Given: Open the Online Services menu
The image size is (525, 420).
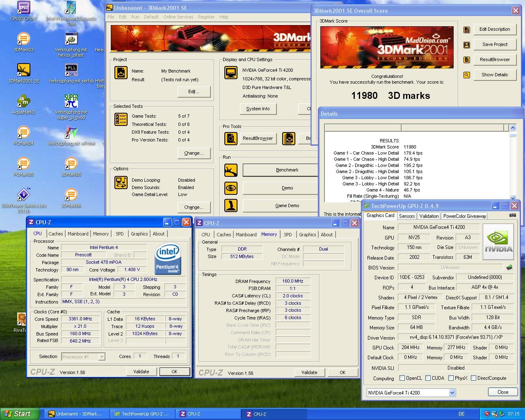Looking at the screenshot, I should (x=178, y=17).
